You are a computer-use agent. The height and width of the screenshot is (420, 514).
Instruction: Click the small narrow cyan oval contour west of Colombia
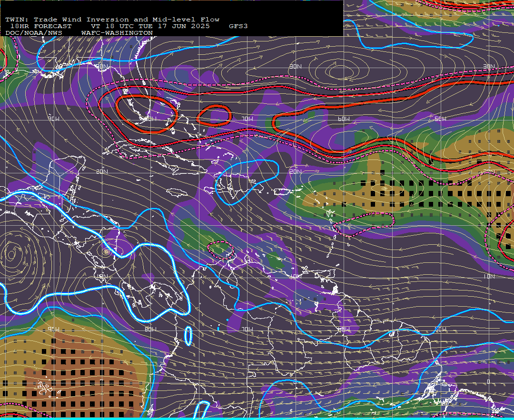(x=188, y=336)
